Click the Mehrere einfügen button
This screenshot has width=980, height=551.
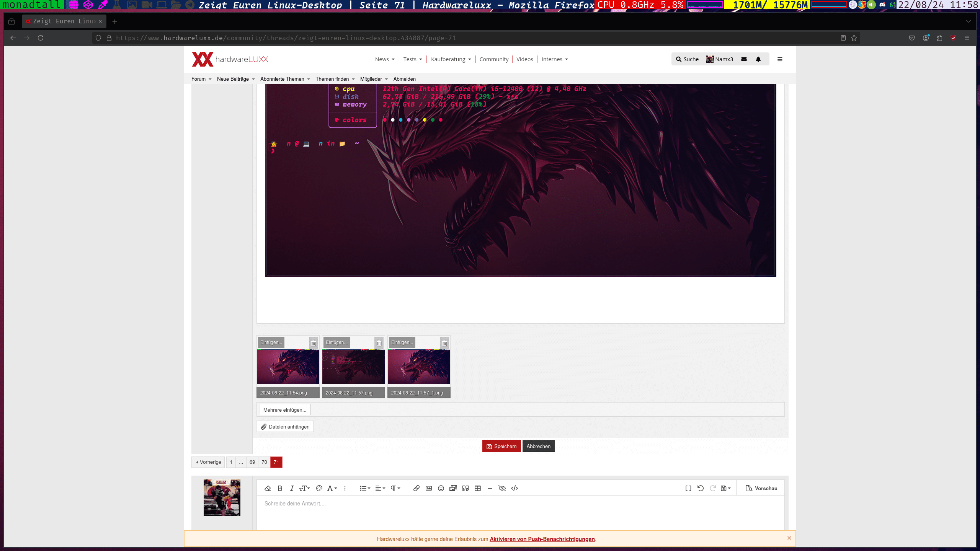pyautogui.click(x=285, y=410)
